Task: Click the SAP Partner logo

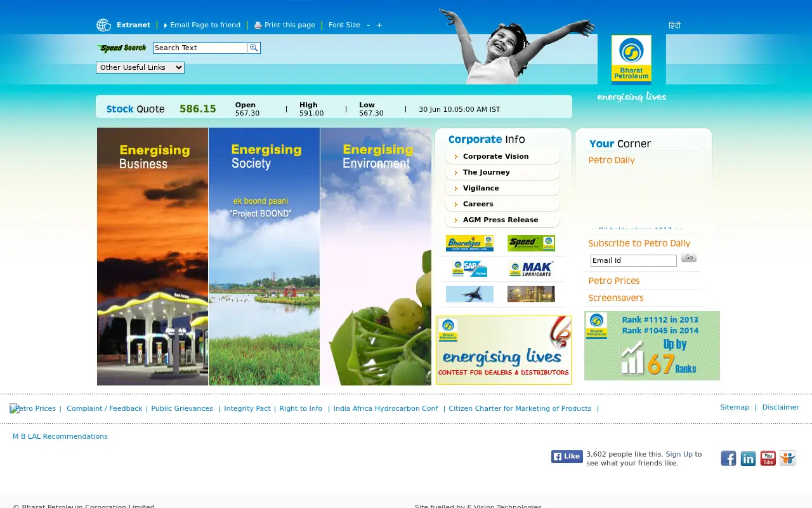Action: point(469,269)
